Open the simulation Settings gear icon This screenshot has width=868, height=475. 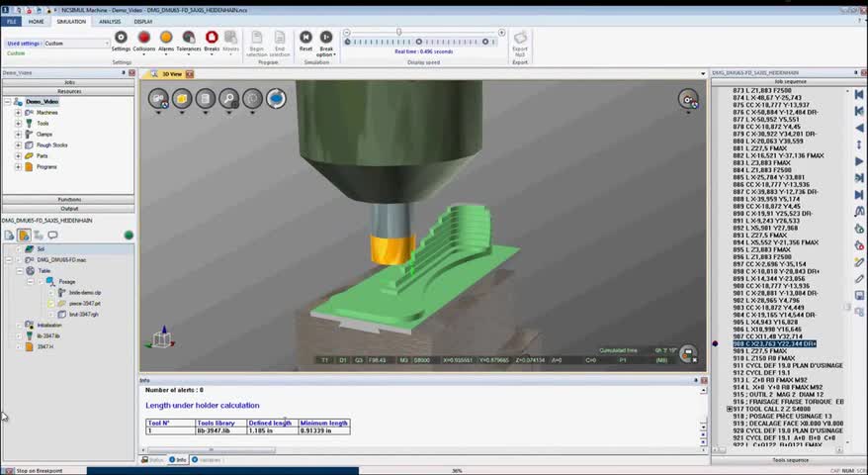click(x=121, y=38)
